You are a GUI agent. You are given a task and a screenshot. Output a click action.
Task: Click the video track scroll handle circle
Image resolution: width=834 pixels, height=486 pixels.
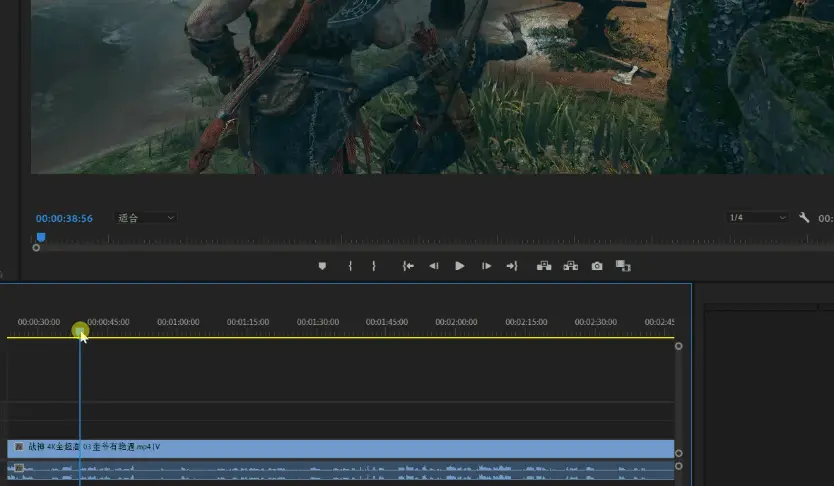(679, 454)
